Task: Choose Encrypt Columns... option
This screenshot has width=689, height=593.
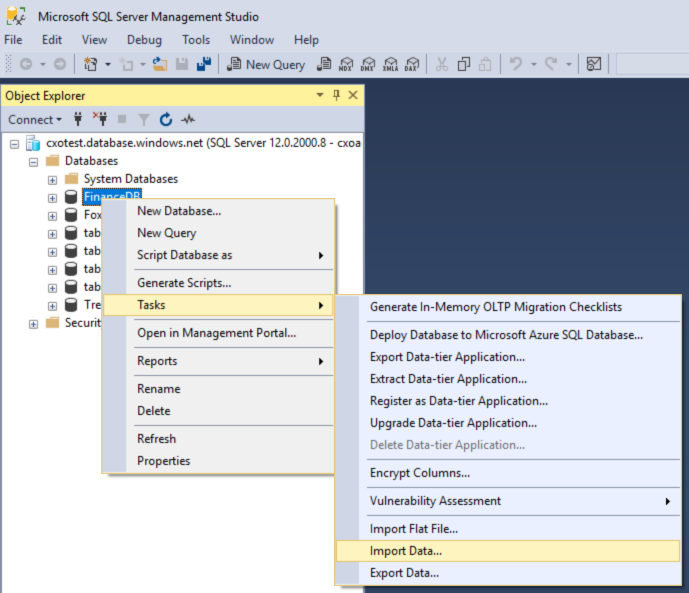Action: [508, 473]
